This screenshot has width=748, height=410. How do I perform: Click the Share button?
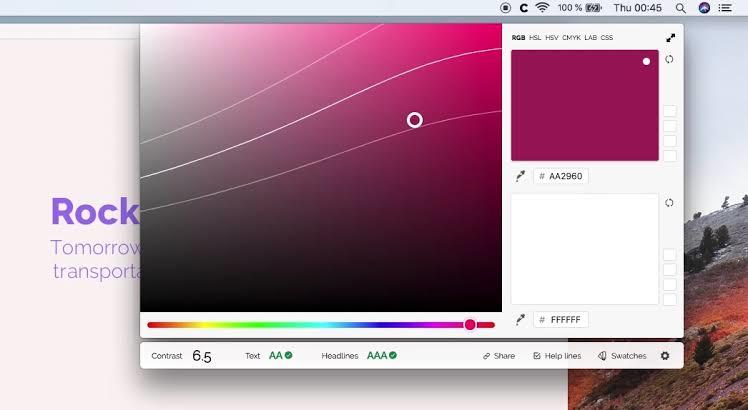pyautogui.click(x=499, y=356)
